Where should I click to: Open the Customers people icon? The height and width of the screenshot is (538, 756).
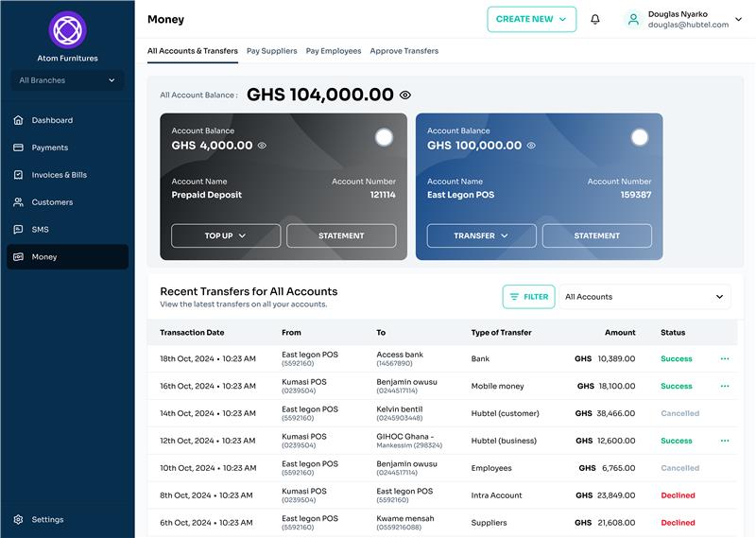pos(19,202)
